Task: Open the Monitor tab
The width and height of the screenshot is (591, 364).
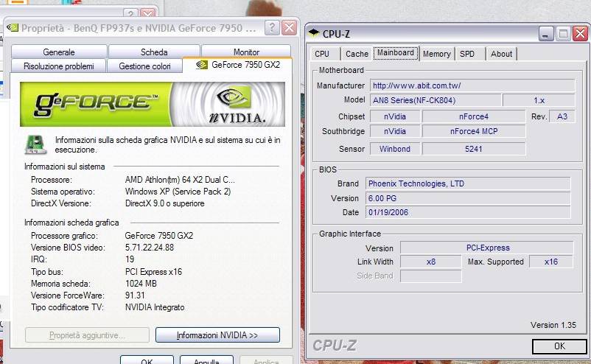Action: (x=246, y=52)
